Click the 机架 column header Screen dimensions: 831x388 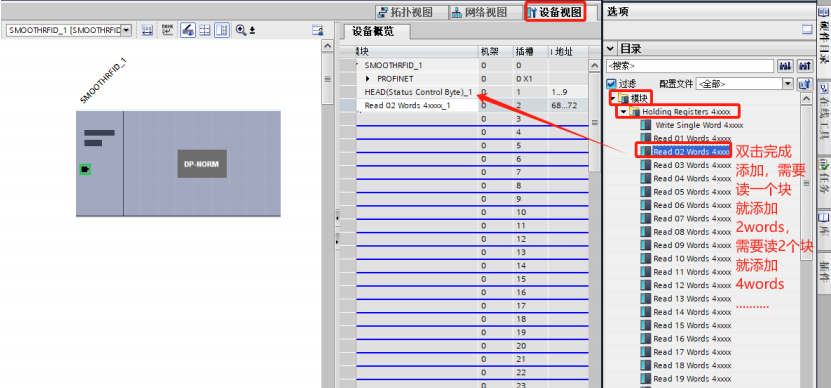pos(490,51)
